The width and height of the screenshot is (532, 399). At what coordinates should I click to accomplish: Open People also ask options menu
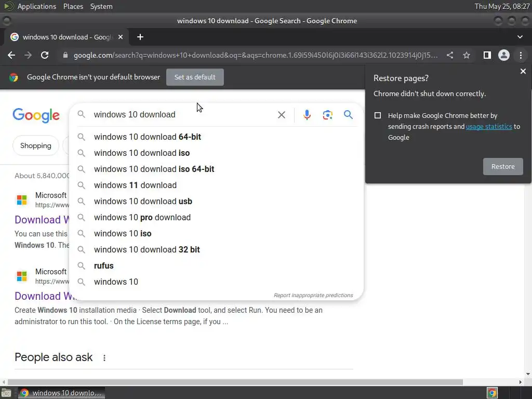104,357
